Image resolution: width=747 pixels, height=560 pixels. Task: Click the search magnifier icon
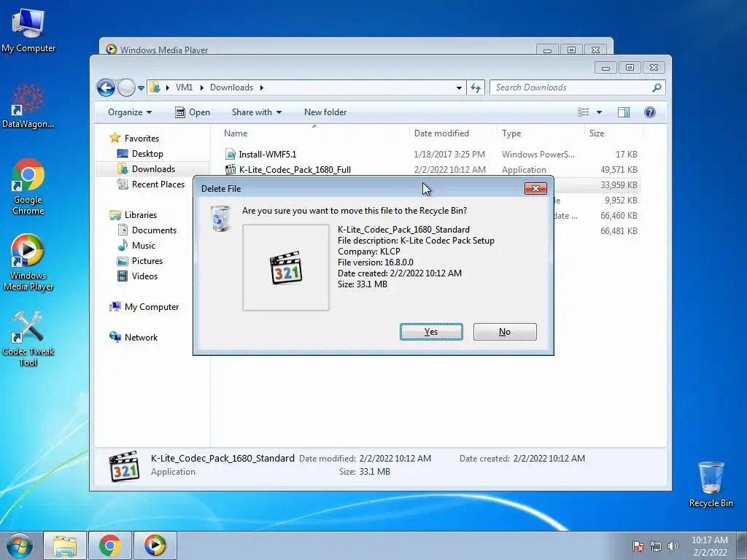pyautogui.click(x=657, y=87)
